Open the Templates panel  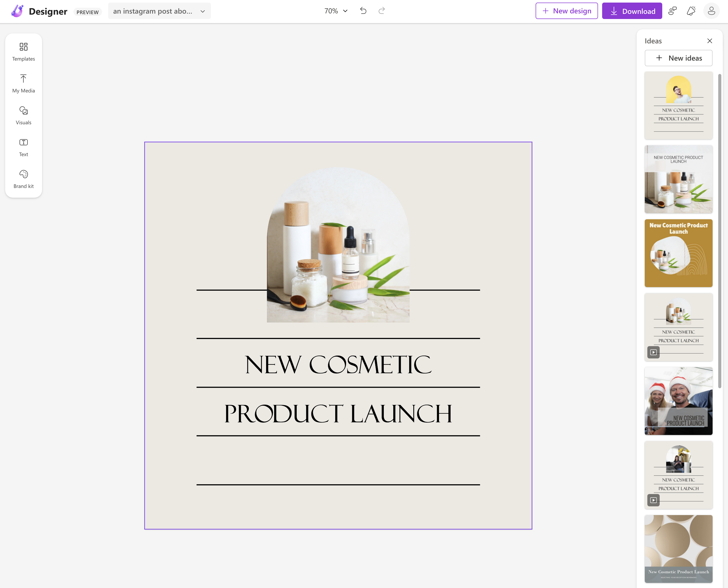point(23,52)
